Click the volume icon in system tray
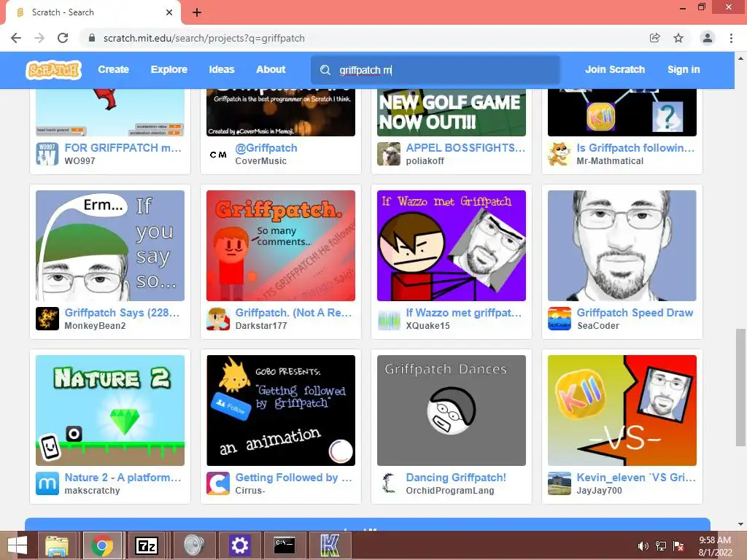The image size is (747, 560). point(643,546)
